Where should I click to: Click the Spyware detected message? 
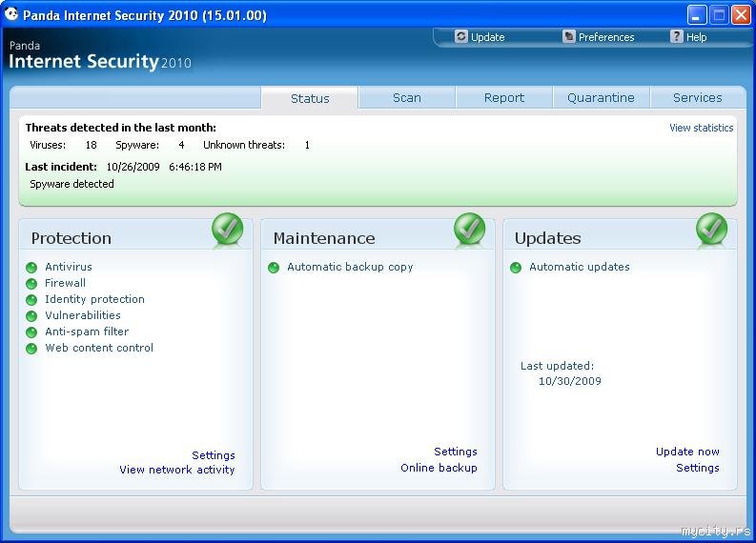[72, 184]
